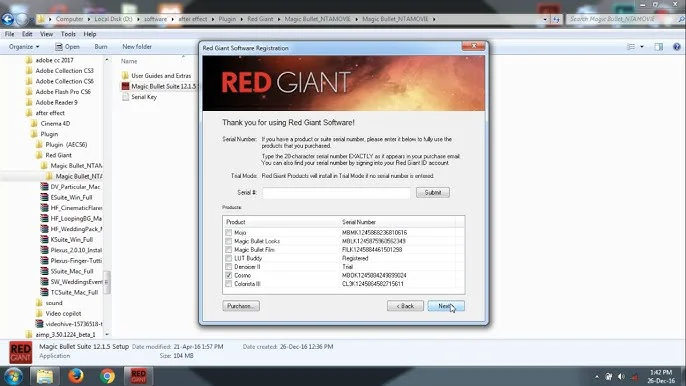Open the Tools menu in Explorer
This screenshot has height=386, width=686.
[x=68, y=34]
